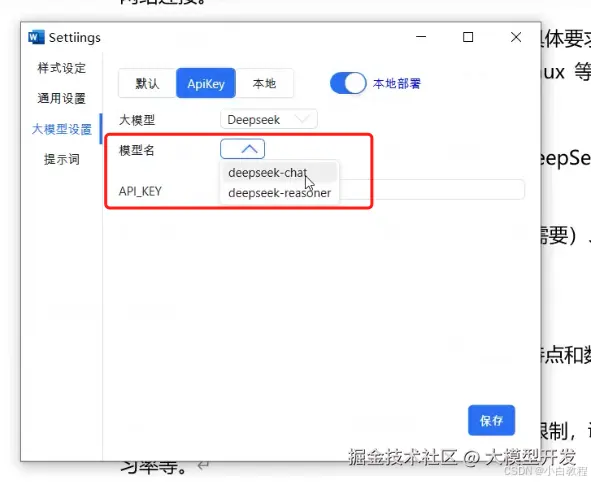591x482 pixels.
Task: Click the 保存 button
Action: [491, 420]
